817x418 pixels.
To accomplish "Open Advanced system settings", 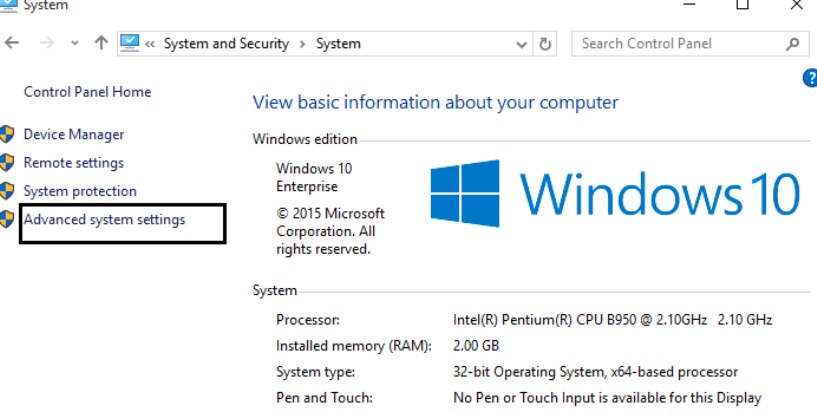I will point(105,219).
